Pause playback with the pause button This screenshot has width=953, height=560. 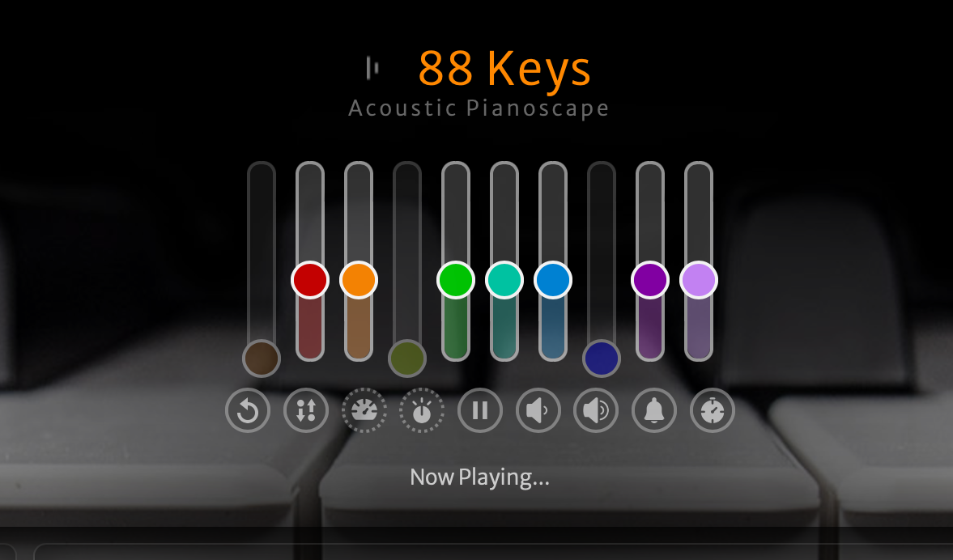(480, 410)
